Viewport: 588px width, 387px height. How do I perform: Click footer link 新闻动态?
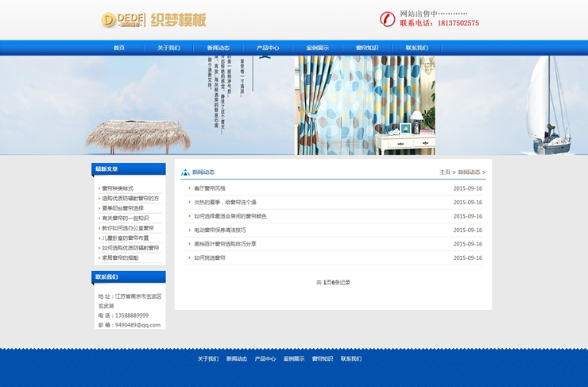tap(237, 359)
